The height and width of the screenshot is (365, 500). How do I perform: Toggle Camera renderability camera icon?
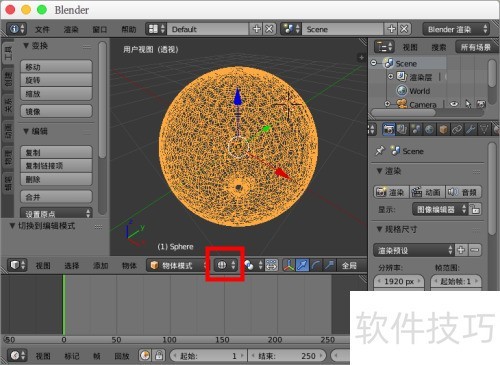(x=481, y=104)
